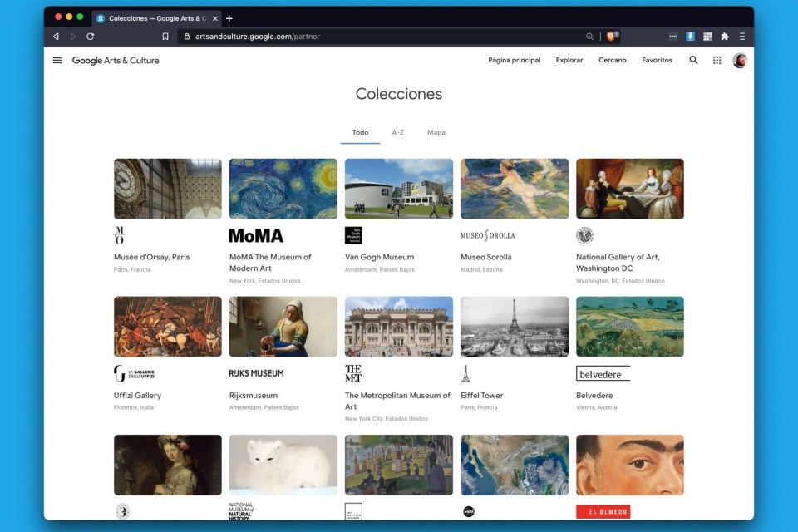Switch to the A-Z collections view
The image size is (798, 532).
pyautogui.click(x=397, y=132)
